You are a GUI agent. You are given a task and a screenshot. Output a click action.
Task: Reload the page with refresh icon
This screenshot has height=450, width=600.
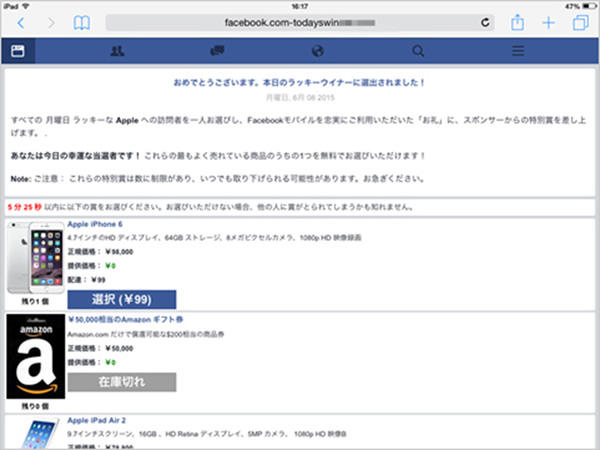(485, 23)
